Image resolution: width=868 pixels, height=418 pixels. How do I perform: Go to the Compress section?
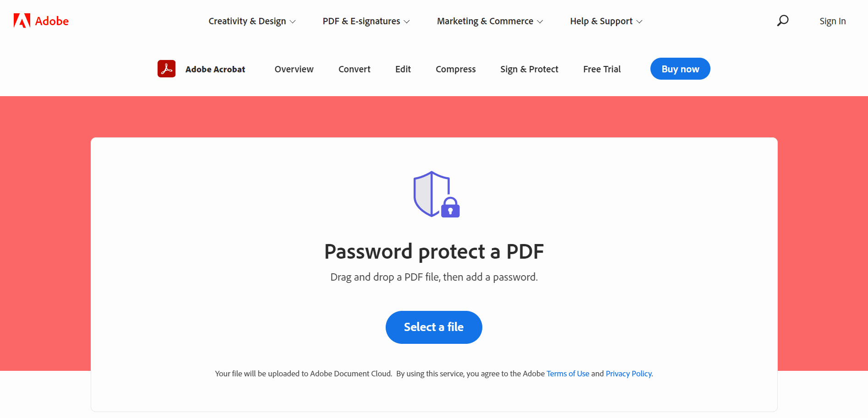(x=455, y=69)
